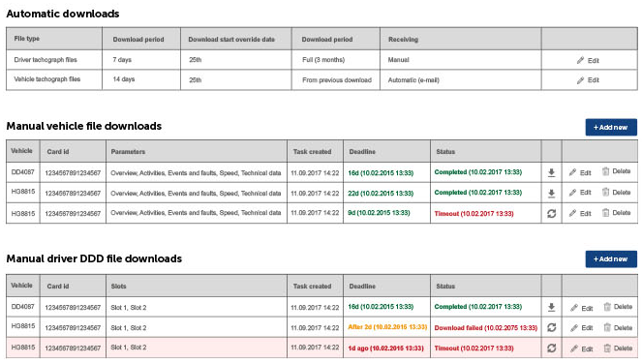
Task: Download completed vehicle file for DD4087
Action: 551,172
